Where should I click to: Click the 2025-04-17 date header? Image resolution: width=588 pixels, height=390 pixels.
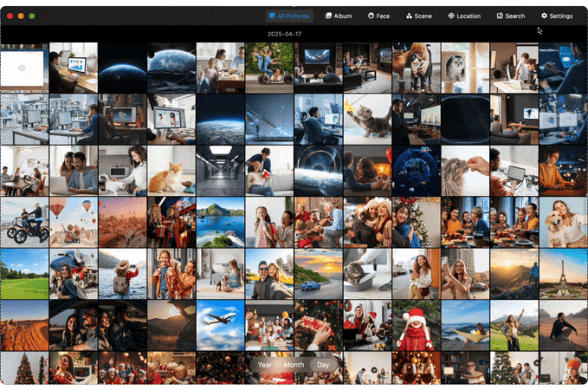click(285, 34)
